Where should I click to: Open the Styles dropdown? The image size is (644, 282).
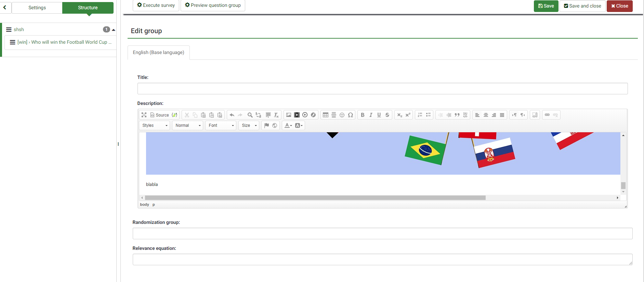click(x=155, y=125)
